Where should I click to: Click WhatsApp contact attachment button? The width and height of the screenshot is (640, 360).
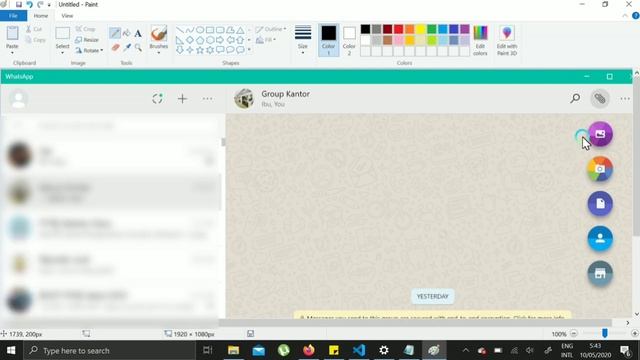(600, 238)
